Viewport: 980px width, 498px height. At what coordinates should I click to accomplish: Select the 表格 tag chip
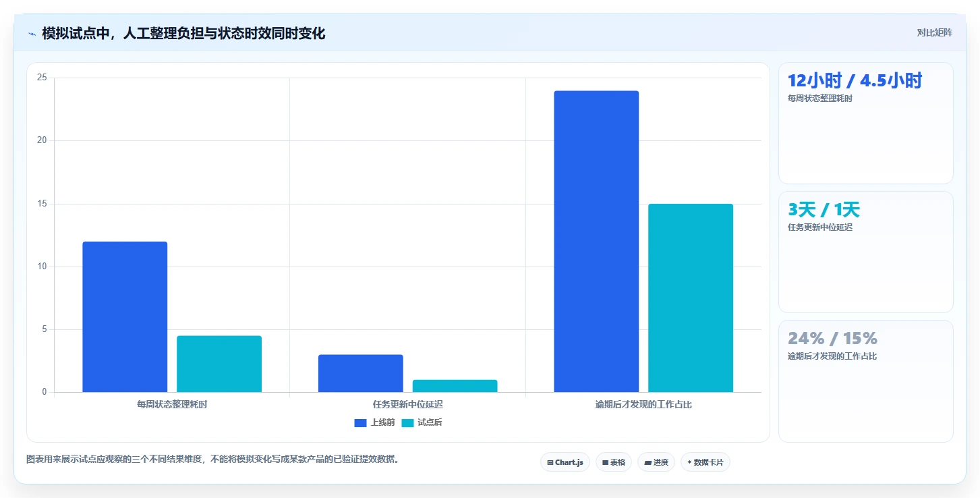click(x=614, y=462)
